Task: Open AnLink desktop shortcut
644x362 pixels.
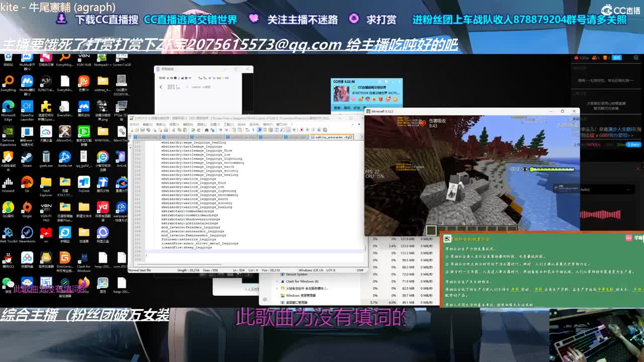Action: [121, 159]
